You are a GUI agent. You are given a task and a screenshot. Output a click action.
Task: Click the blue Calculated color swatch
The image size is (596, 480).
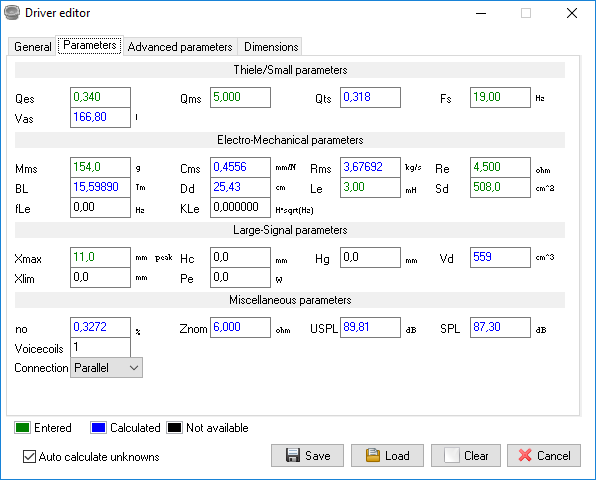point(98,428)
